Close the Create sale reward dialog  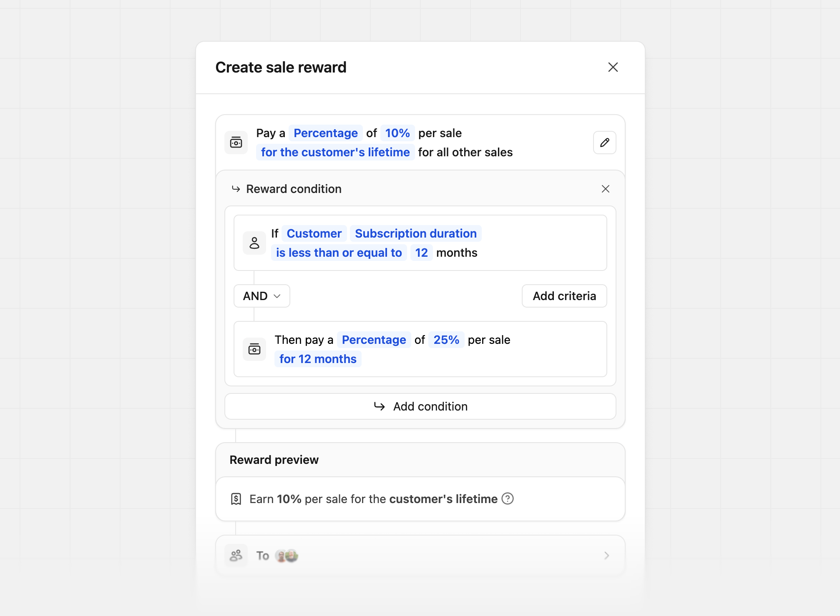(613, 67)
